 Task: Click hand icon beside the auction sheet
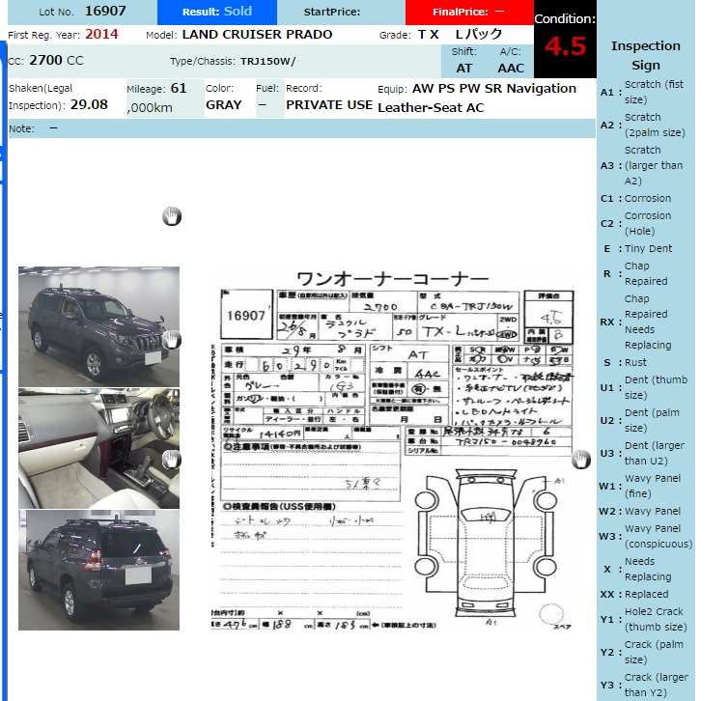580,460
